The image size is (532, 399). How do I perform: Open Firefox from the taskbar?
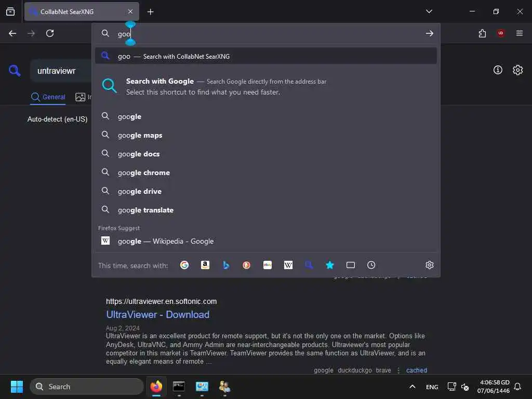pos(156,387)
